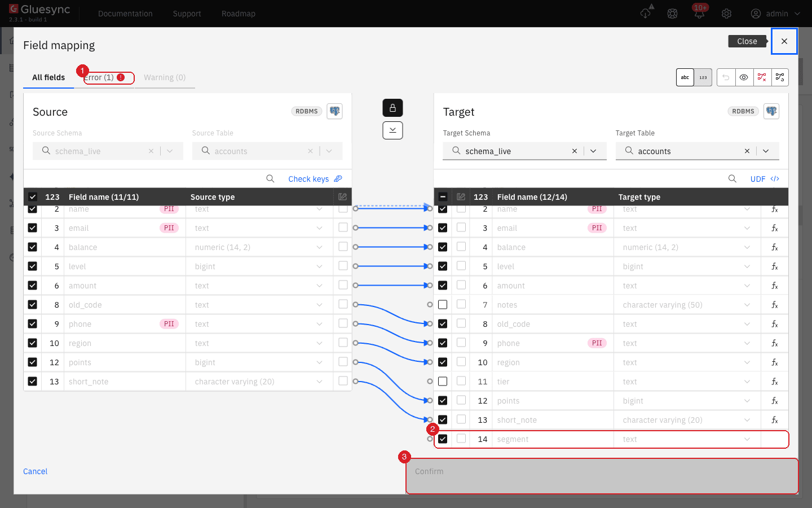The image size is (812, 508).
Task: Click the support lifebuoy icon in top bar
Action: (x=672, y=14)
